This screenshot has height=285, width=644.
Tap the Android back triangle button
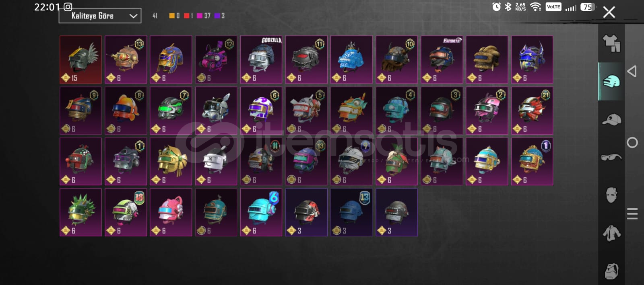(x=632, y=72)
